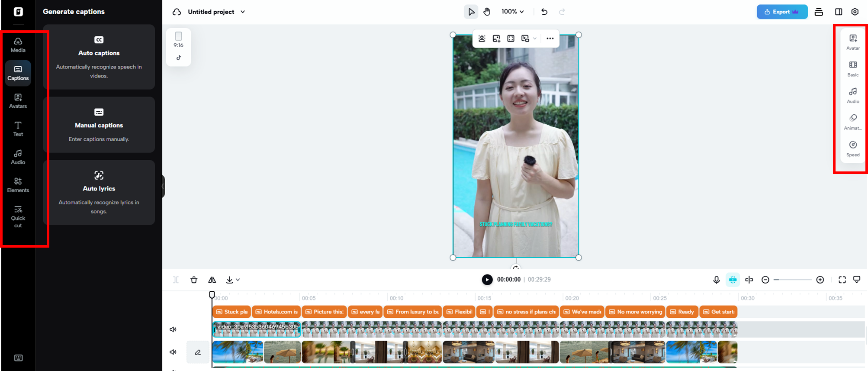The height and width of the screenshot is (371, 868).
Task: Open the Media panel in sidebar
Action: (18, 45)
